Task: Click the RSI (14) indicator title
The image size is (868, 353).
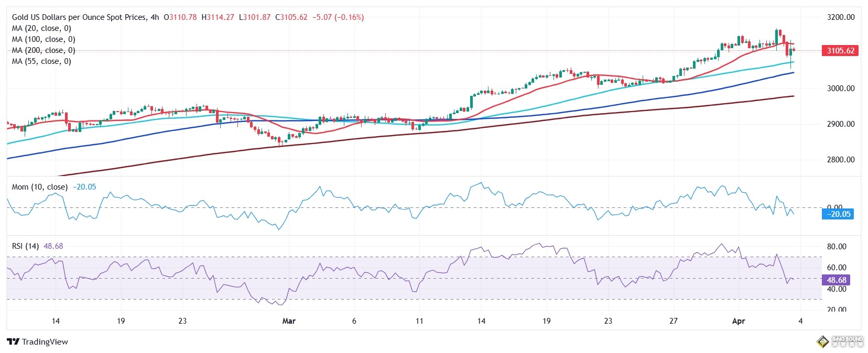Action: click(x=25, y=246)
